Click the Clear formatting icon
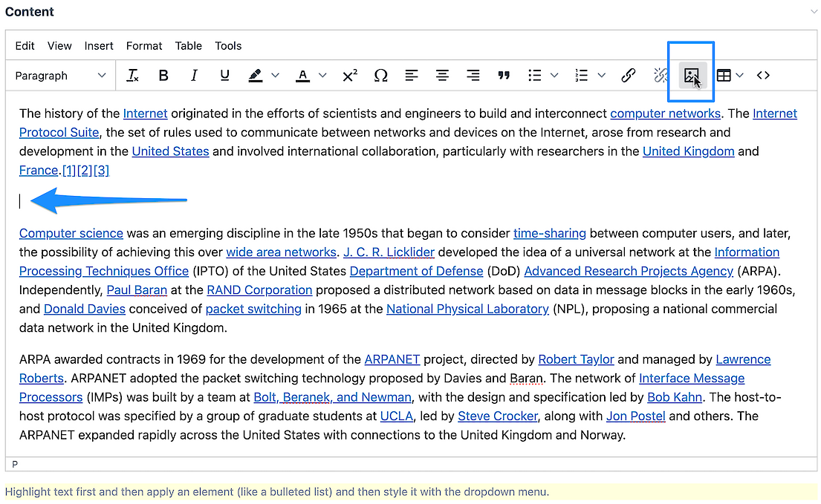Image resolution: width=821 pixels, height=504 pixels. coord(133,76)
